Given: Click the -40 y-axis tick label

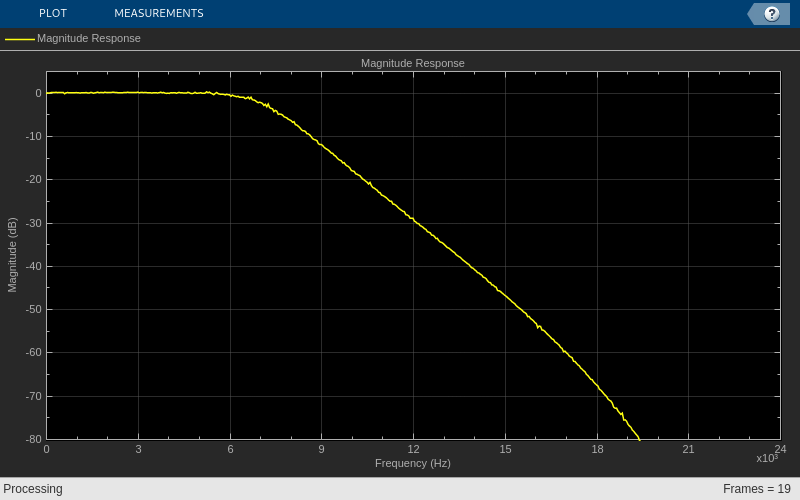Looking at the screenshot, I should [34, 266].
